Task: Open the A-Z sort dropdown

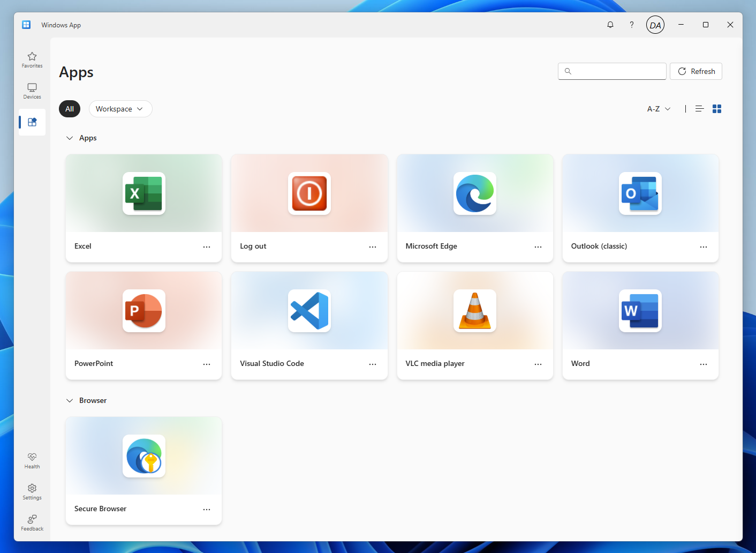Action: [x=658, y=108]
